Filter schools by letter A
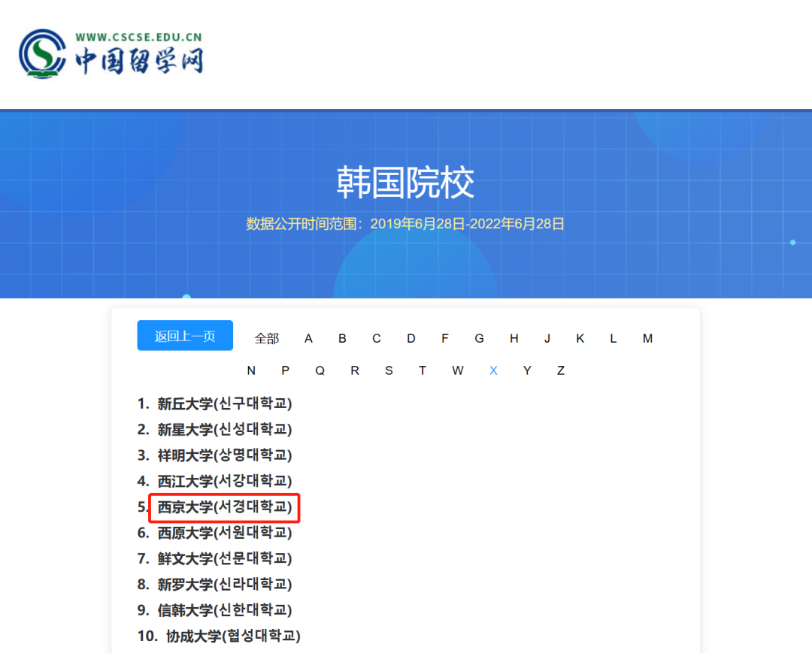The height and width of the screenshot is (653, 812). (309, 339)
